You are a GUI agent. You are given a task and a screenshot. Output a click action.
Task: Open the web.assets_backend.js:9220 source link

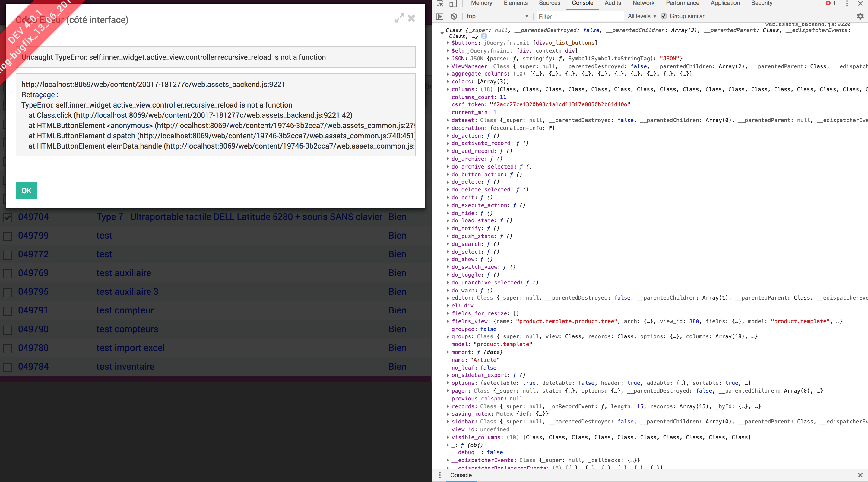(x=807, y=24)
